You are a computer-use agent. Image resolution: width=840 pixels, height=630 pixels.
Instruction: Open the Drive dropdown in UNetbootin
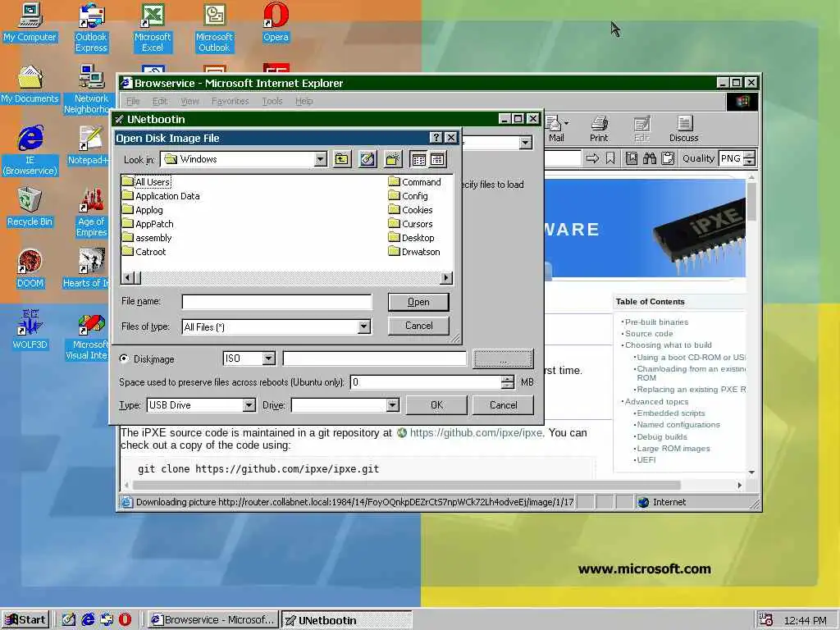(x=392, y=405)
